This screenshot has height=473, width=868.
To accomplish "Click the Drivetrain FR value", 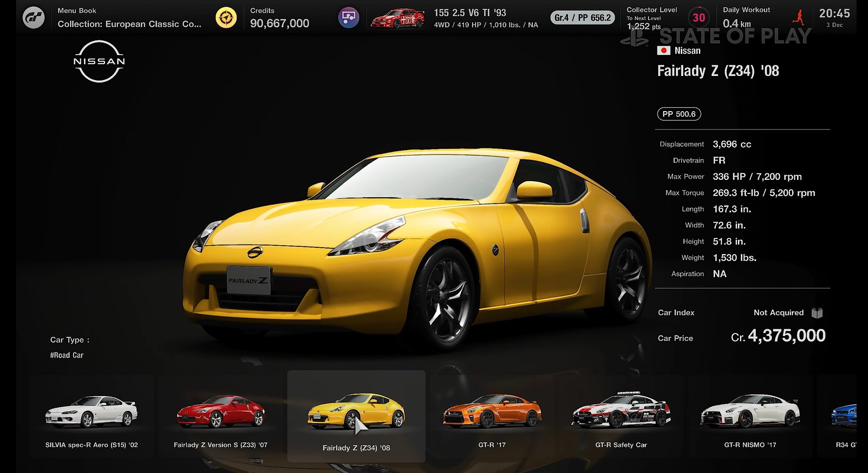I will pos(719,160).
